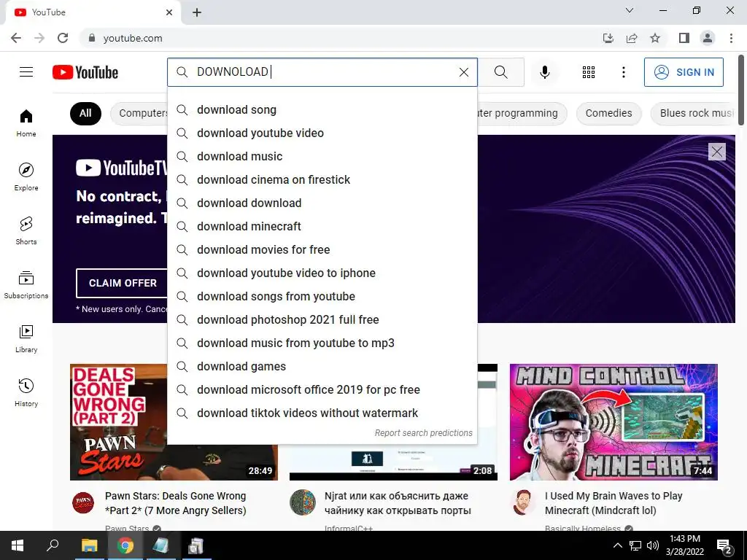This screenshot has width=747, height=560.
Task: Click the CLAIM OFFER button
Action: [x=122, y=283]
